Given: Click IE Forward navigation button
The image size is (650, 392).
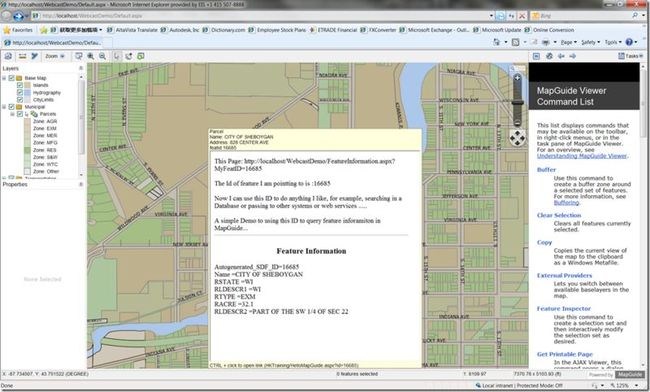Looking at the screenshot, I should click(x=18, y=16).
